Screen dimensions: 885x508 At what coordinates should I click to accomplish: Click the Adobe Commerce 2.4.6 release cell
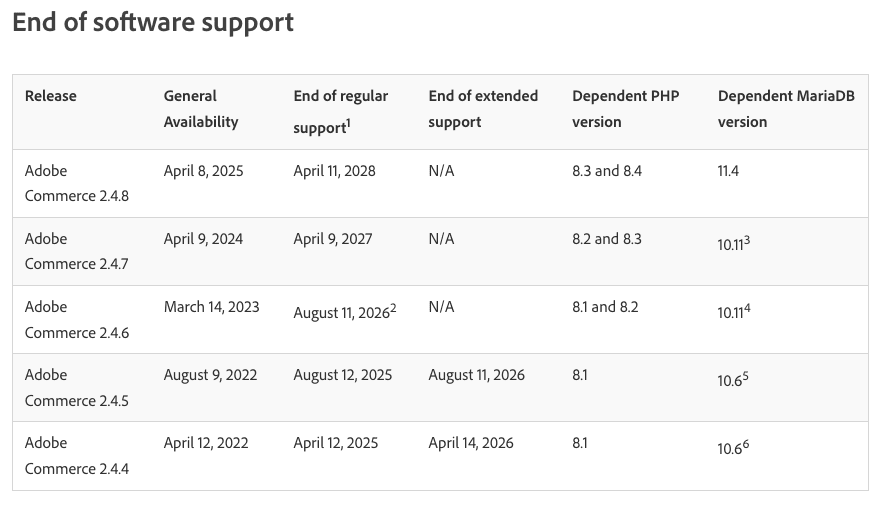pyautogui.click(x=77, y=319)
